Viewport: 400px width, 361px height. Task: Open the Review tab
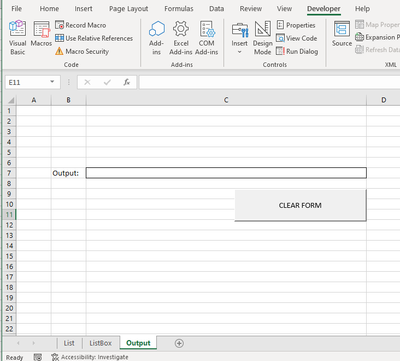[x=251, y=9]
